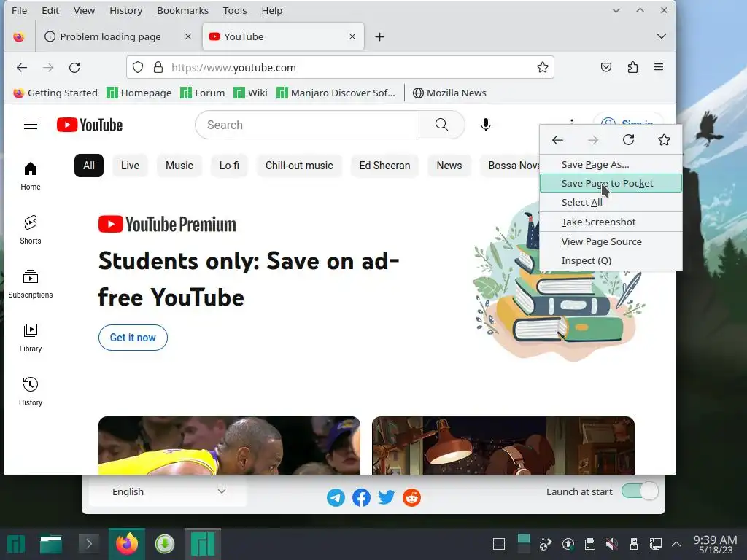Go back with toolbar back arrow

(x=21, y=68)
